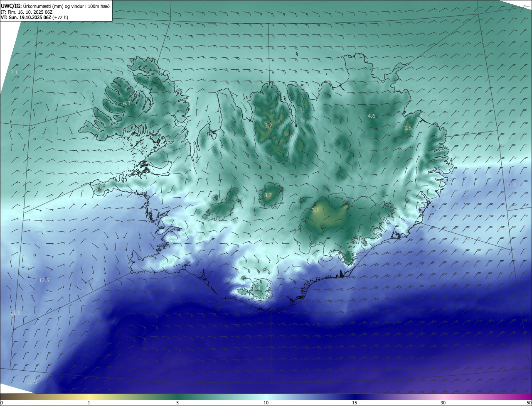Pick the yellow band of the color scale
This screenshot has height=406, width=532.
[x=89, y=397]
